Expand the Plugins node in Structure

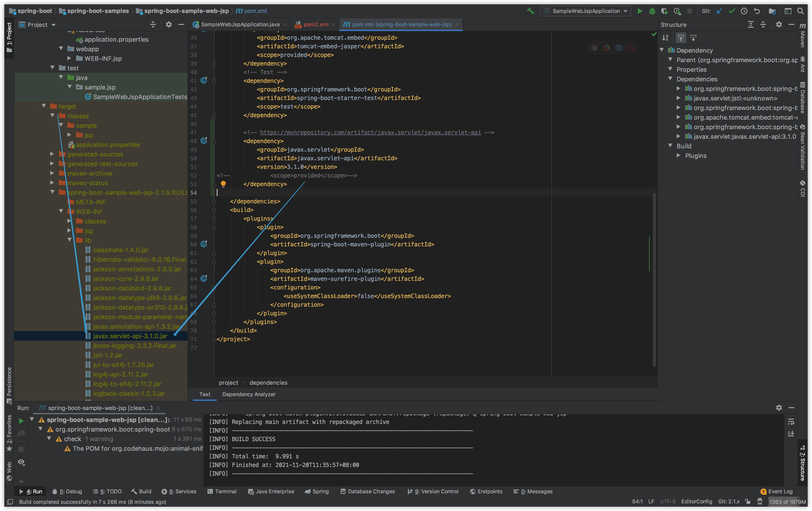point(679,156)
